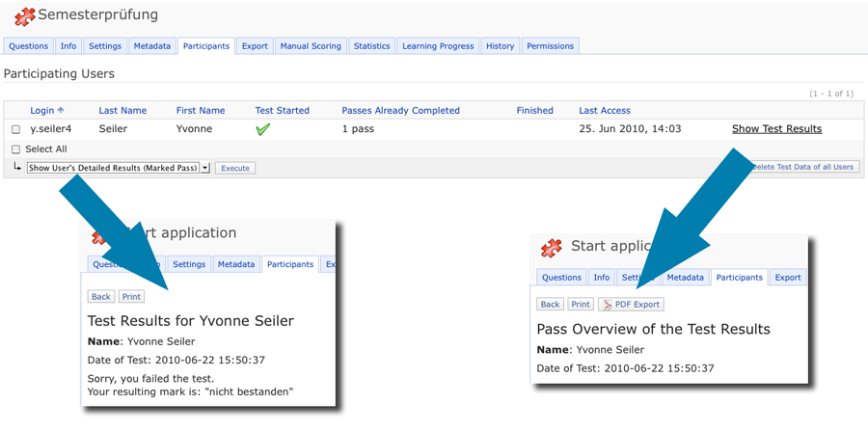868x431 pixels.
Task: Go to the Learning Progress tab
Action: [x=438, y=46]
